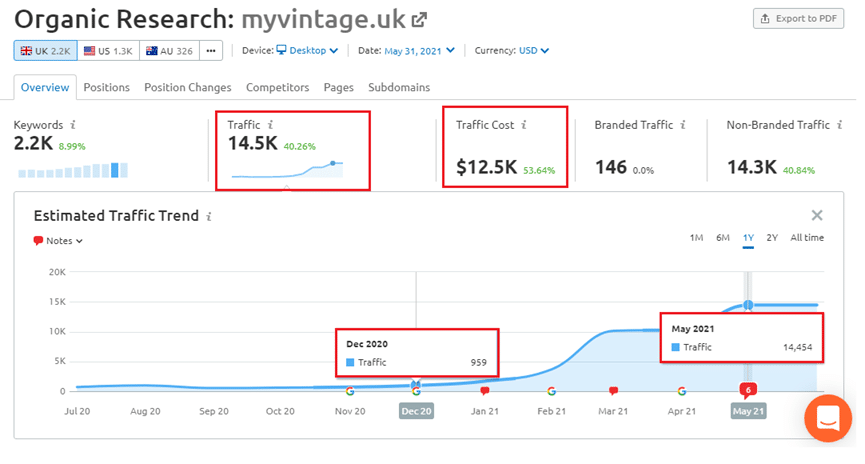The height and width of the screenshot is (464, 865).
Task: Open external link icon next to myvintage.uk
Action: pos(419,20)
